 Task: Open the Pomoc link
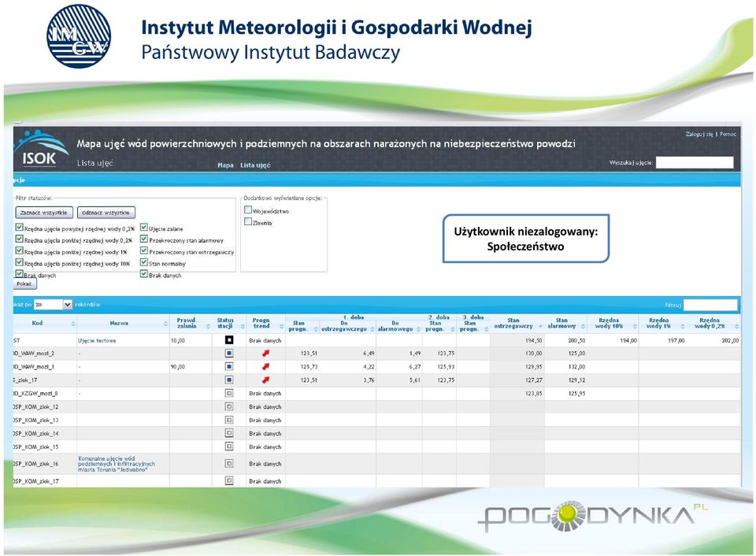pyautogui.click(x=728, y=134)
